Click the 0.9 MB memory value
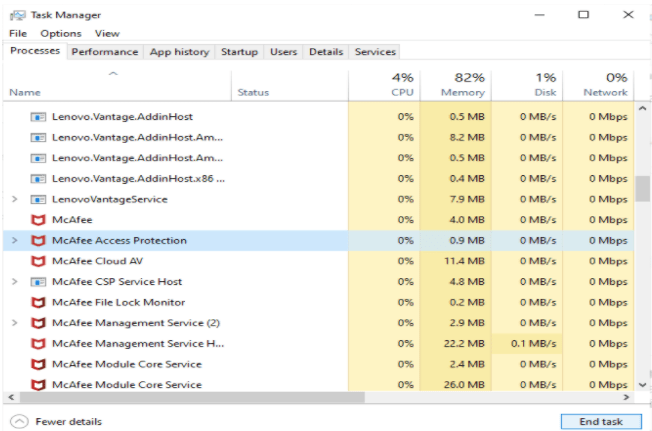Screen dimensions: 652x431 pos(467,241)
